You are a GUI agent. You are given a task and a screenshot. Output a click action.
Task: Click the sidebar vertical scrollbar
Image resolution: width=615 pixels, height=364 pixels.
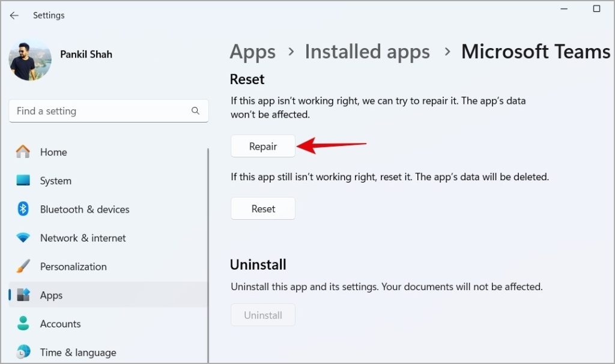pyautogui.click(x=208, y=255)
